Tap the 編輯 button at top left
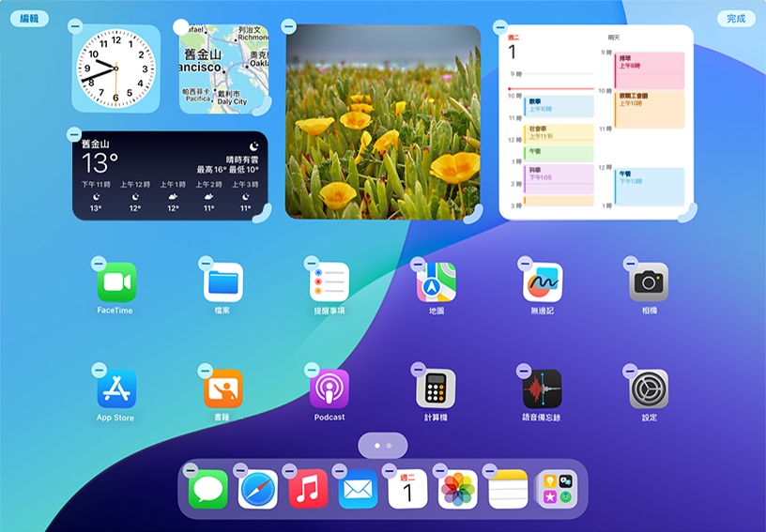The height and width of the screenshot is (532, 766). point(29,19)
